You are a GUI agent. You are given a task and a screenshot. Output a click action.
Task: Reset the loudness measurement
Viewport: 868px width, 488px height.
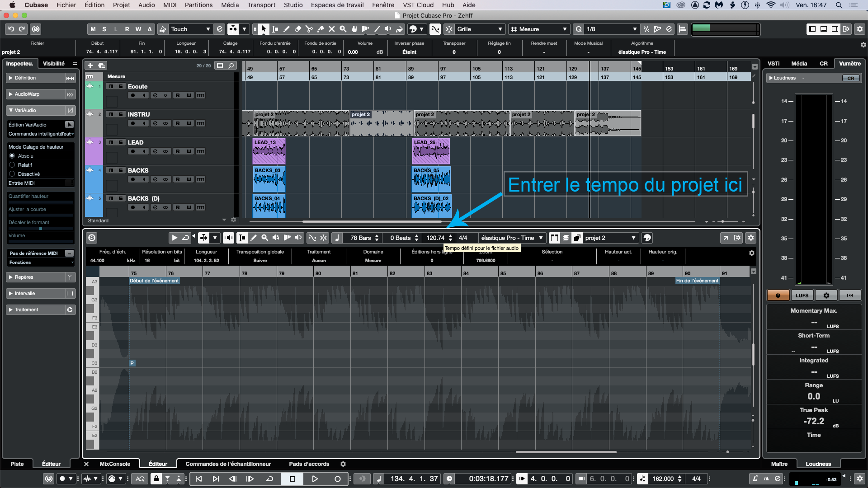tap(850, 296)
